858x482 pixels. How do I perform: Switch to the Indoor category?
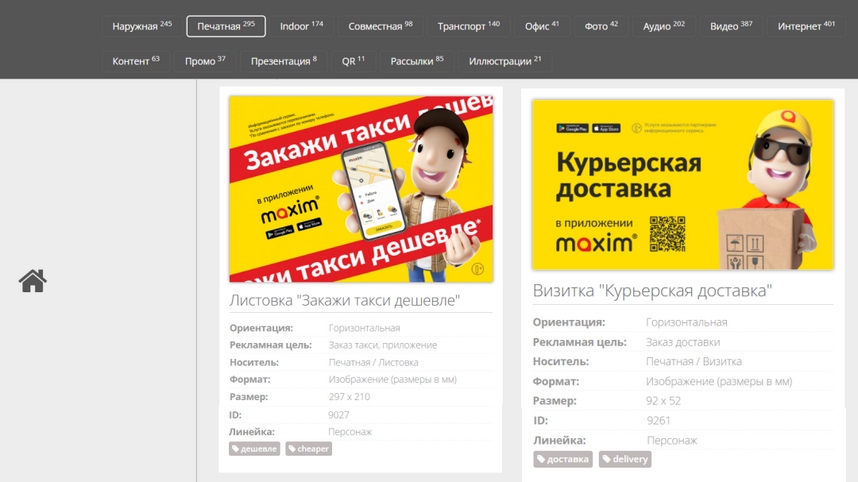[302, 26]
